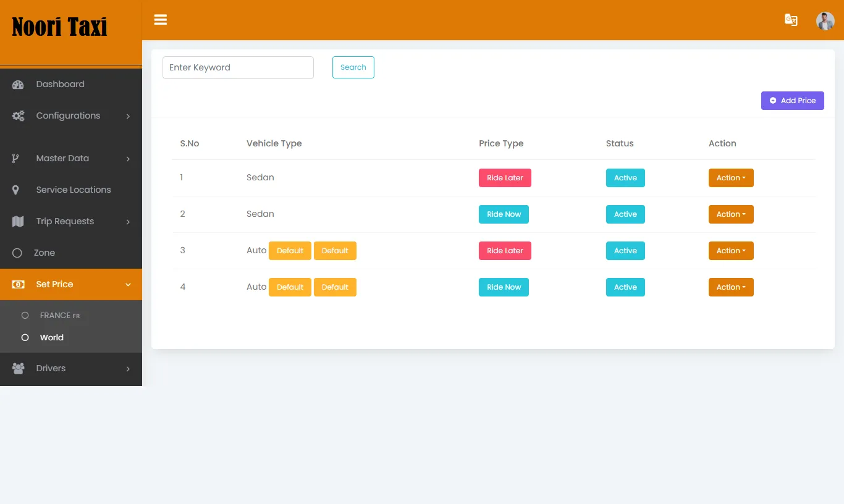Click the Set Price currency icon
Viewport: 844px width, 504px height.
coord(19,284)
